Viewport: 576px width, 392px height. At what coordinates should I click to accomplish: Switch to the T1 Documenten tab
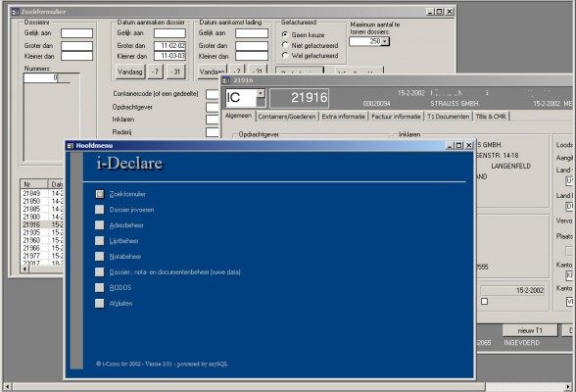coord(449,117)
